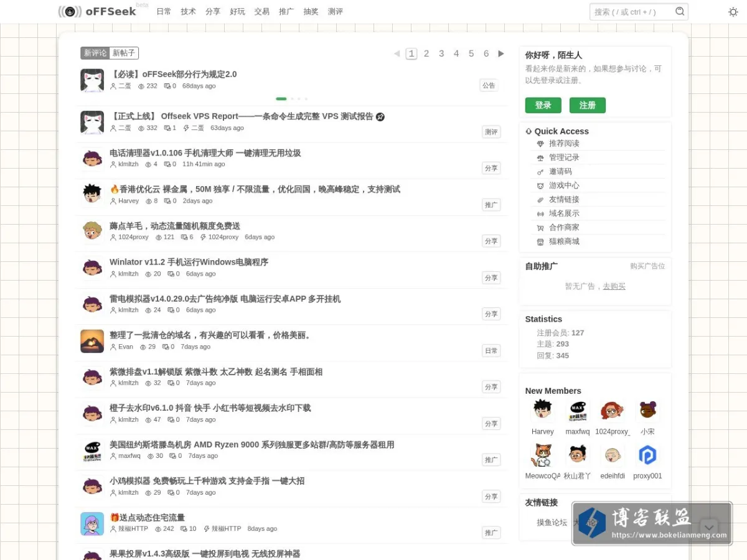
Task: Go to page 2
Action: tap(426, 54)
